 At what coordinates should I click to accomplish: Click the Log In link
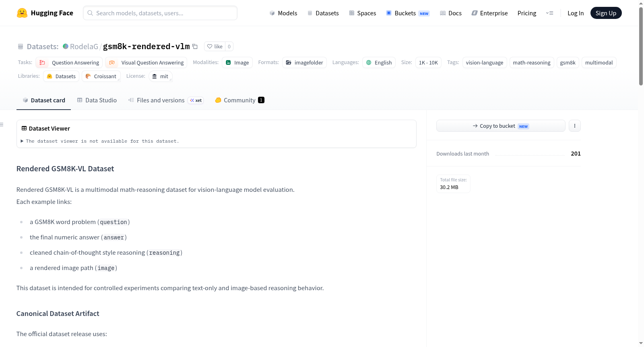coord(576,13)
